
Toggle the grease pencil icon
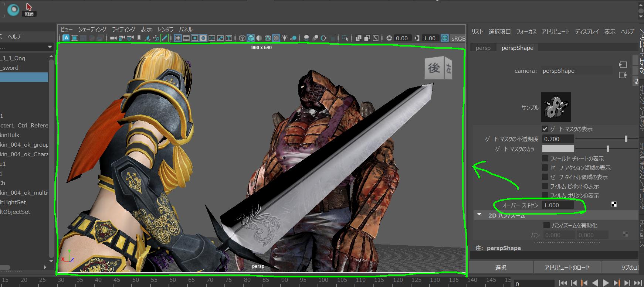[x=165, y=38]
